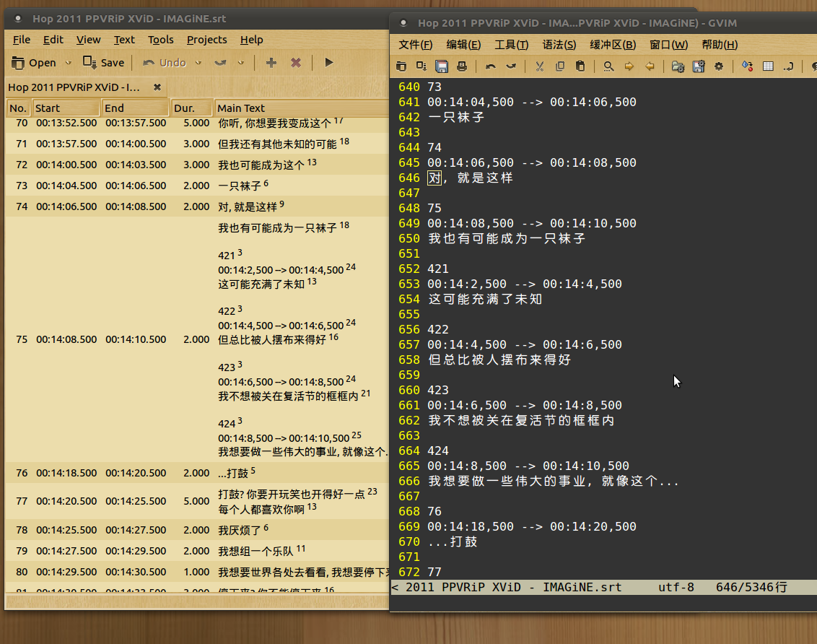817x644 pixels.
Task: Expand the Open recent files dropdown arrow
Action: [x=69, y=63]
